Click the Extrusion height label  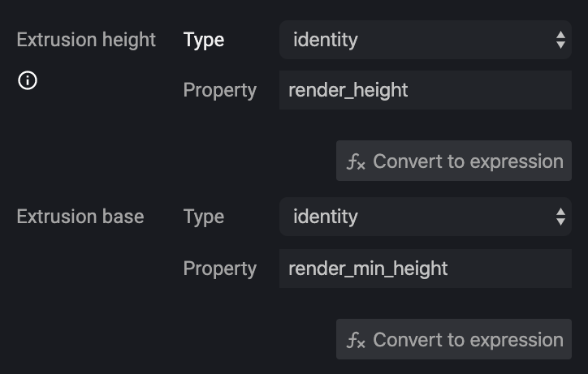86,40
